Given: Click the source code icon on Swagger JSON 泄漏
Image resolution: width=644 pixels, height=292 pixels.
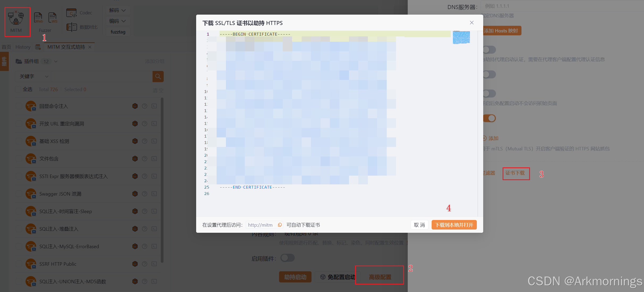Looking at the screenshot, I should coord(154,194).
